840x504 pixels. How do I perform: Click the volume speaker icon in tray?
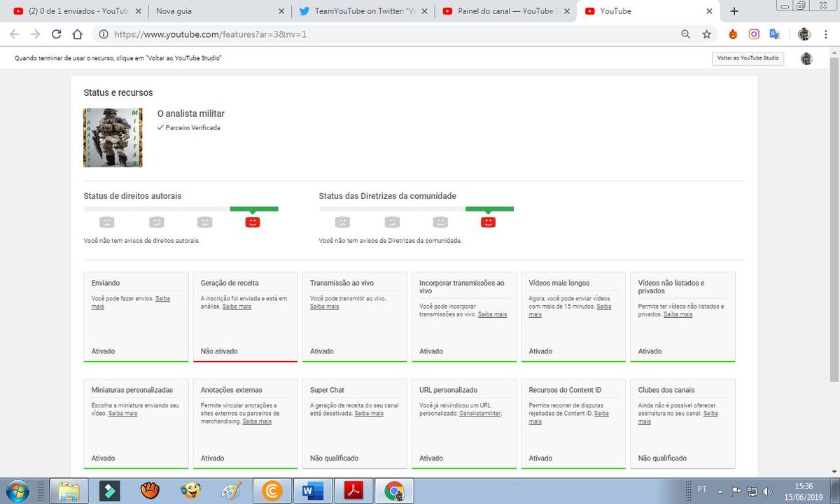[767, 491]
